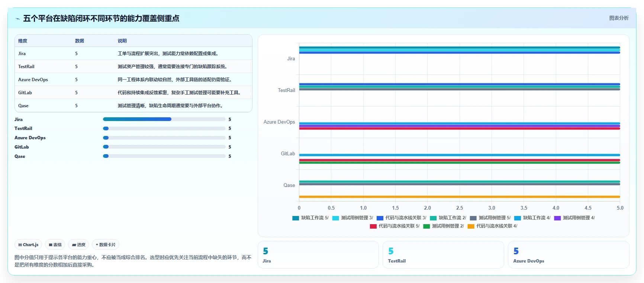Click the green bar in the GitLab chart row

click(x=460, y=163)
